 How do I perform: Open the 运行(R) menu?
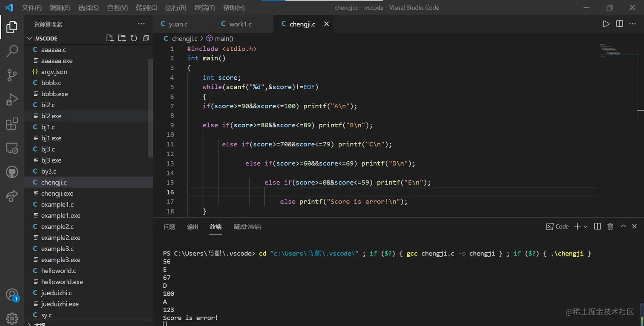click(x=176, y=8)
